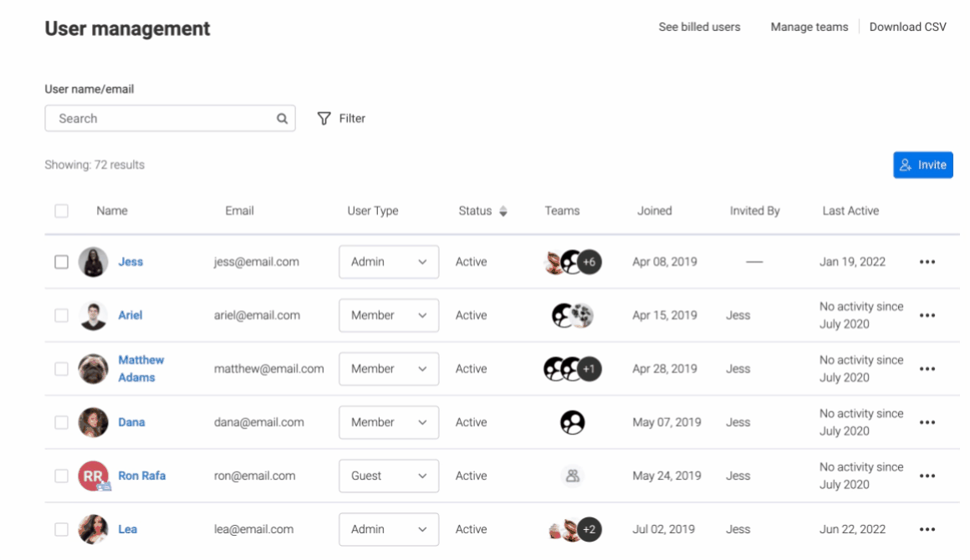Click Matthew Adams' +1 teams badge
The height and width of the screenshot is (560, 970).
point(589,369)
